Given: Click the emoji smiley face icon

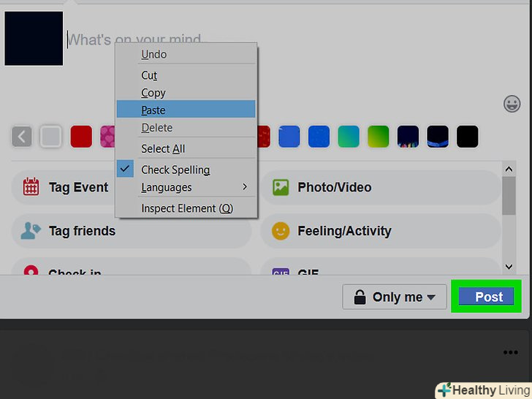Looking at the screenshot, I should pos(512,104).
